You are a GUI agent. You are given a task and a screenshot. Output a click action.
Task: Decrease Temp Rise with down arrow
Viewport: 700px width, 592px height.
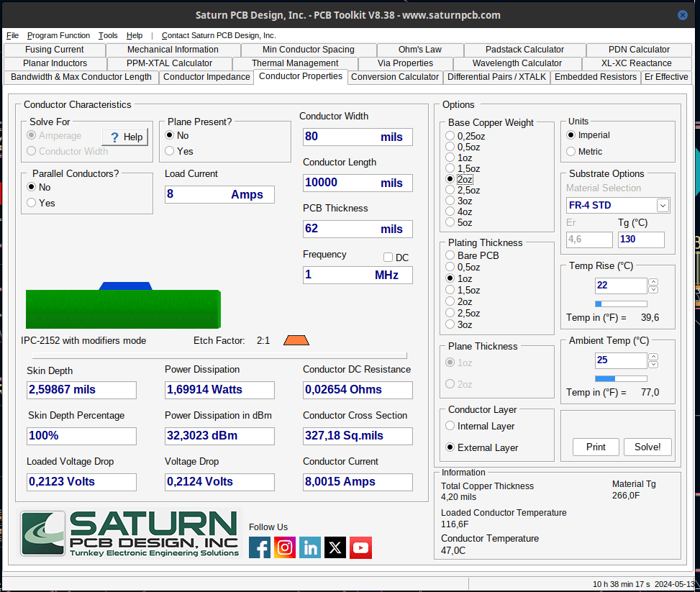(653, 290)
